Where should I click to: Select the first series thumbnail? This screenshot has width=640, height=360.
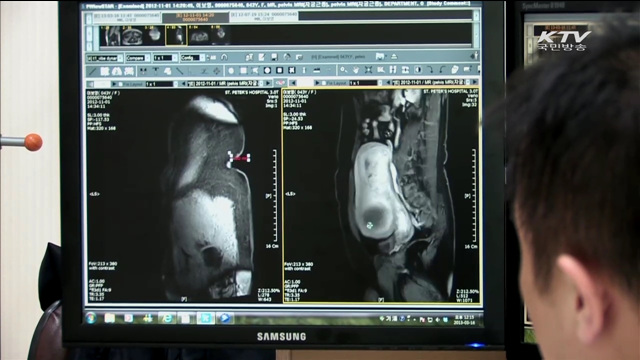110,36
